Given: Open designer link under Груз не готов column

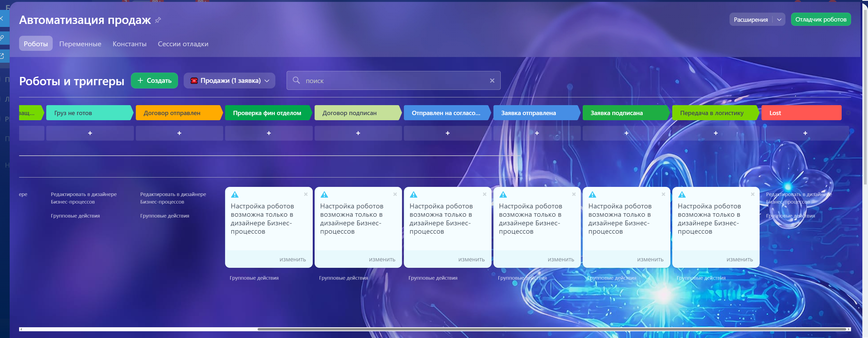Looking at the screenshot, I should pos(84,198).
